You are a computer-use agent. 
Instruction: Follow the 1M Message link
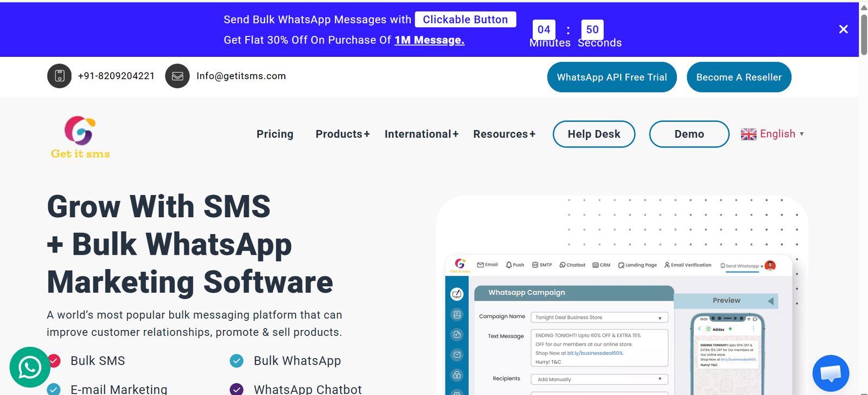[x=429, y=40]
